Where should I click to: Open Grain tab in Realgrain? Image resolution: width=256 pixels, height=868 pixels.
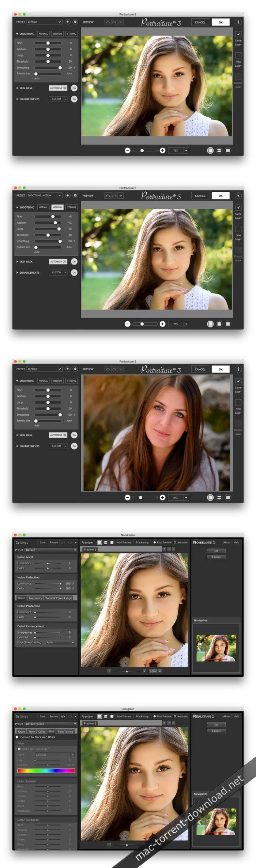[22, 732]
